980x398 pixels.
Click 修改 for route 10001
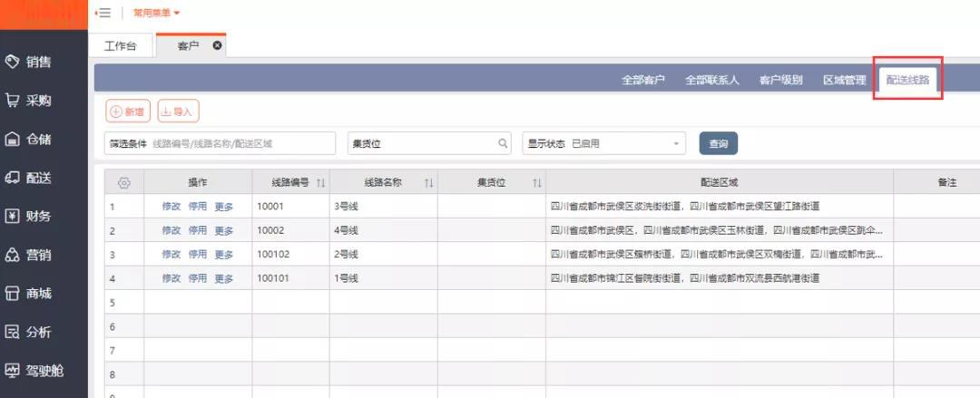click(x=171, y=207)
